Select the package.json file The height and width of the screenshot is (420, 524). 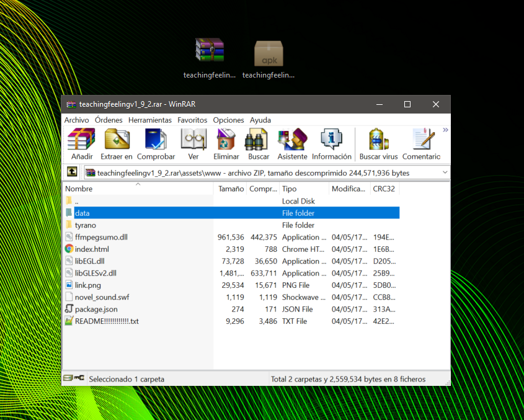[231, 310]
